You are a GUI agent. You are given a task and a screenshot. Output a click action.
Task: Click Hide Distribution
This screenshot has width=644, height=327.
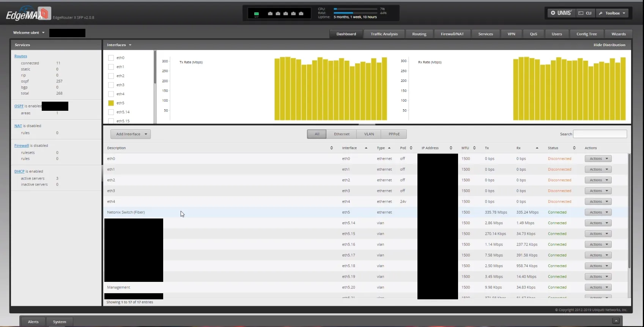(x=609, y=45)
